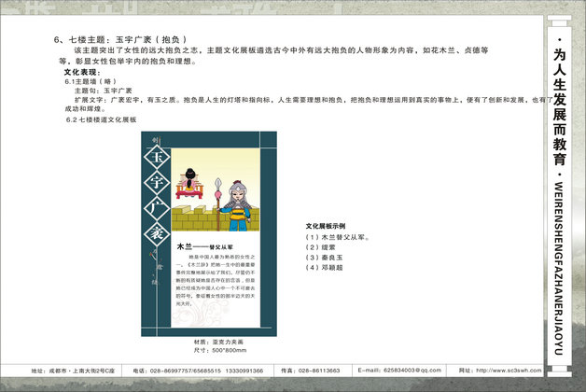The image size is (586, 392).
Task: Click the poster body paragraph about Mulan
Action: 216,280
